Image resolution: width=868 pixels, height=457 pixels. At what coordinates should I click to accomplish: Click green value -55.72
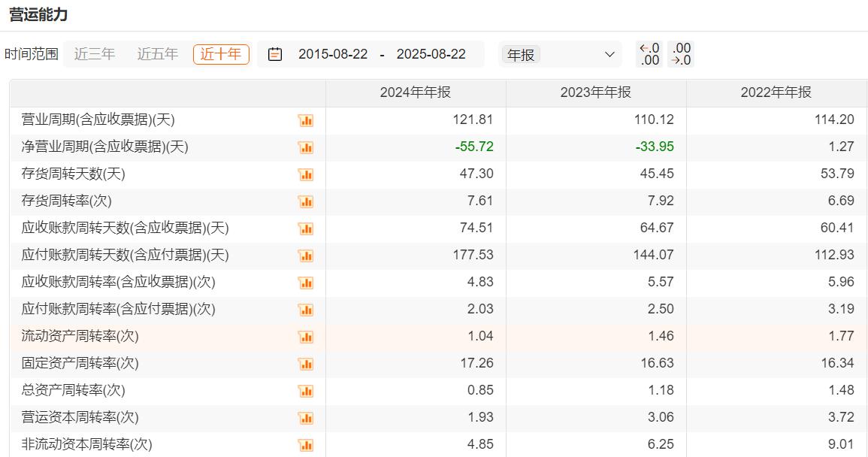[x=474, y=147]
